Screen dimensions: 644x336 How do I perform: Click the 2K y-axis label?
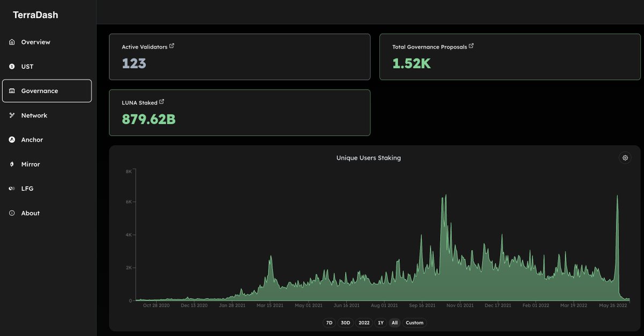129,267
